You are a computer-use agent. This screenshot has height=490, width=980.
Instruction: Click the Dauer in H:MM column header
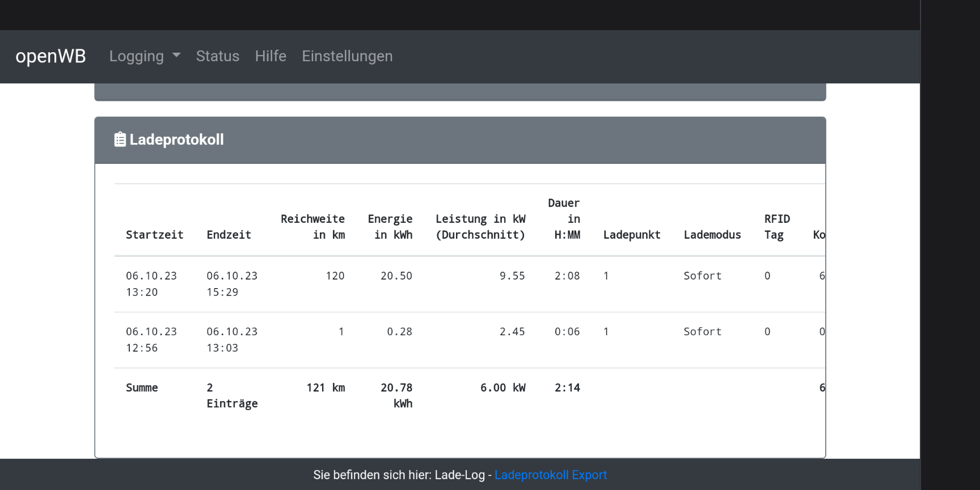point(565,219)
